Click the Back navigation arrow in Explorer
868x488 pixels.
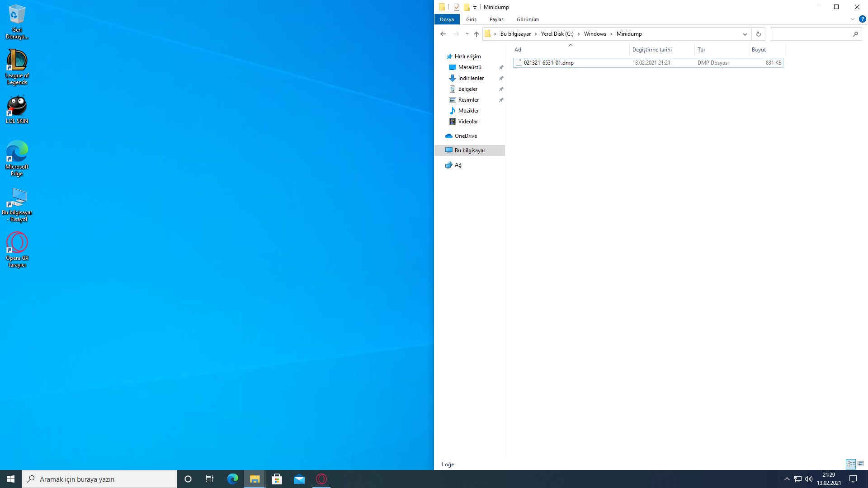click(443, 34)
